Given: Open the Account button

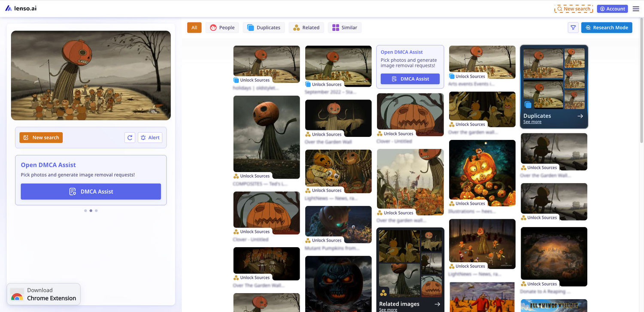Looking at the screenshot, I should tap(612, 9).
